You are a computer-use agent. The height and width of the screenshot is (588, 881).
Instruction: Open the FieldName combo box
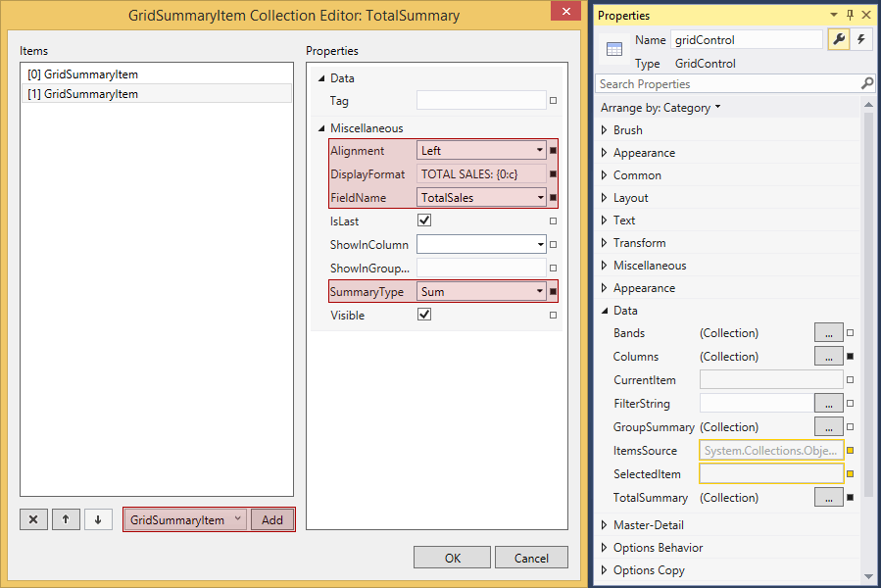(539, 198)
